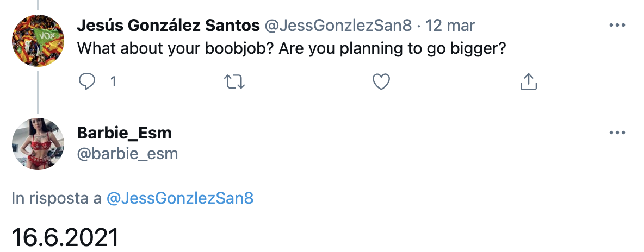Retweet Jesús González Santos's tweet
The width and height of the screenshot is (644, 252).
point(234,82)
